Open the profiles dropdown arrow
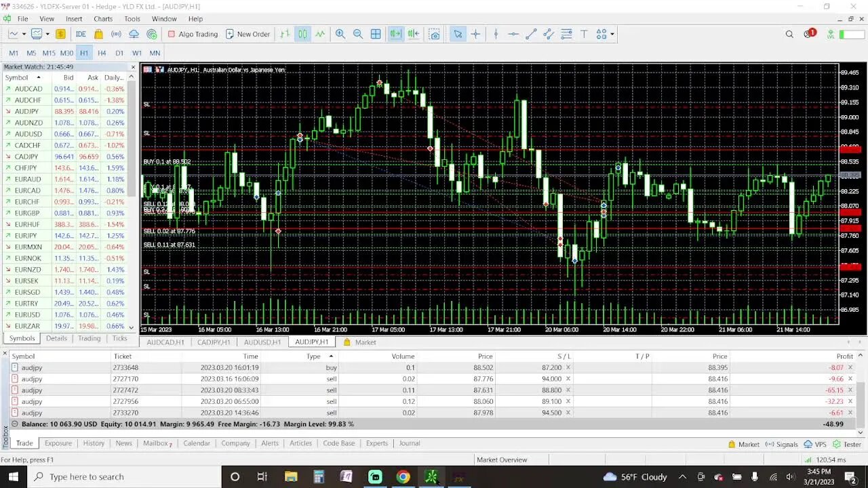Image resolution: width=868 pixels, height=488 pixels. coord(47,34)
